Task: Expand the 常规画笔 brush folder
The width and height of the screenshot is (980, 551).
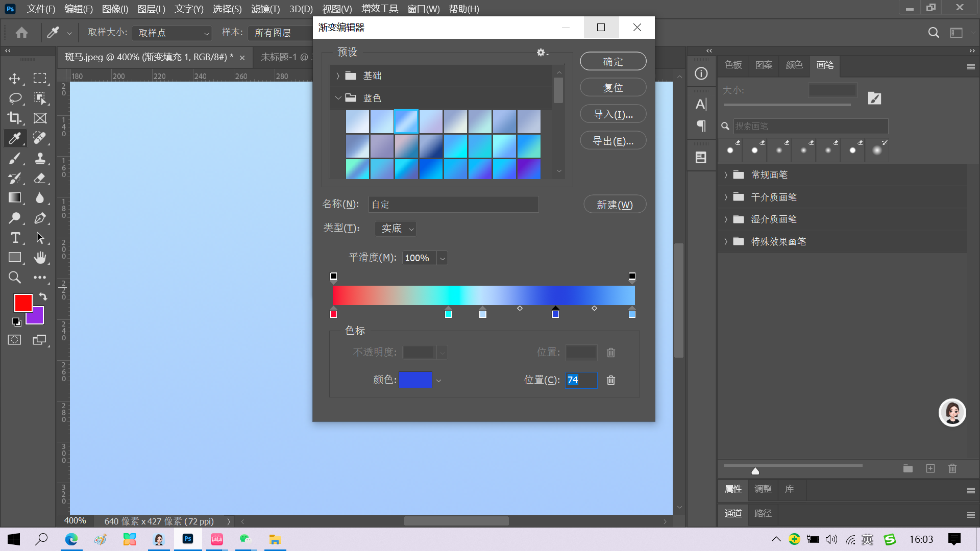Action: coord(726,175)
